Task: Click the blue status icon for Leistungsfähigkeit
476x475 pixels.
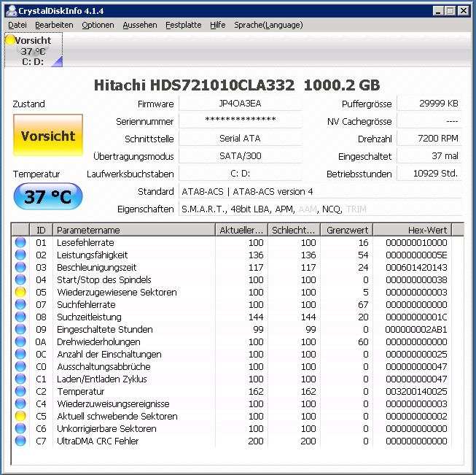Action: (x=20, y=255)
